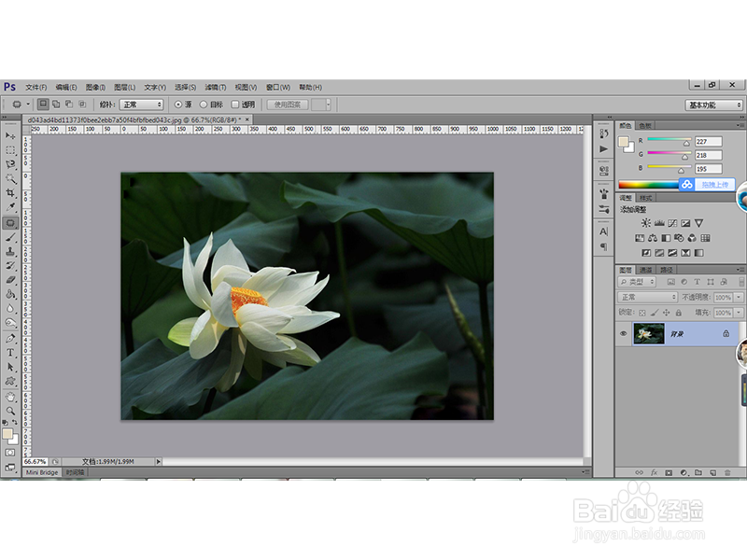Viewport: 747px width, 560px height.
Task: Delete layer with trash icon
Action: (727, 472)
